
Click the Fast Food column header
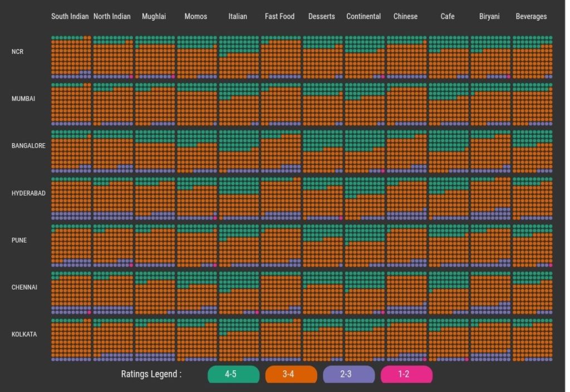[x=280, y=16]
